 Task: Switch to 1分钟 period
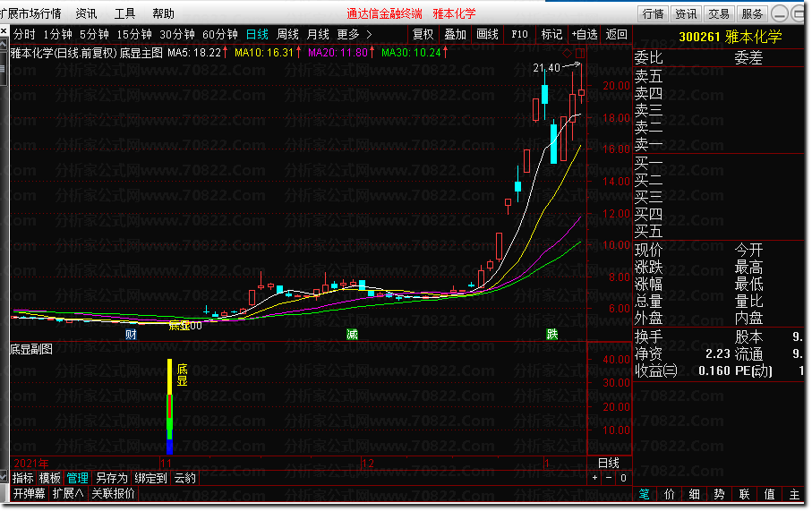click(57, 35)
